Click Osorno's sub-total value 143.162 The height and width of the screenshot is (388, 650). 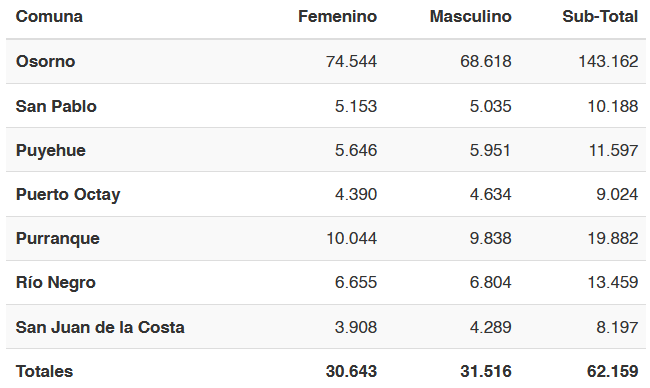point(608,61)
